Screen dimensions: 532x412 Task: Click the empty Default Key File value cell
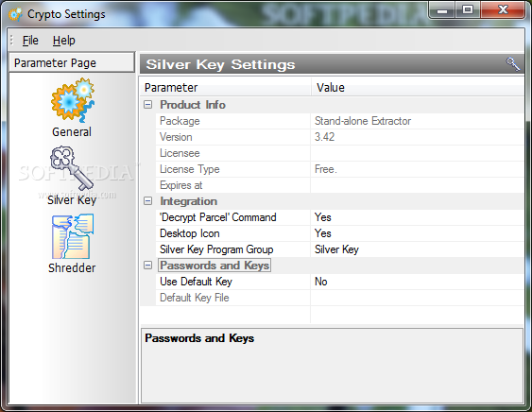tap(417, 298)
